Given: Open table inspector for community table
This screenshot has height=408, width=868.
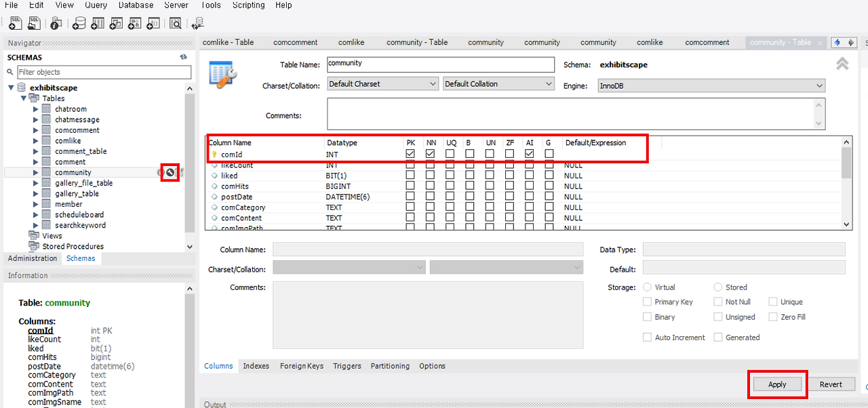Looking at the screenshot, I should [170, 172].
